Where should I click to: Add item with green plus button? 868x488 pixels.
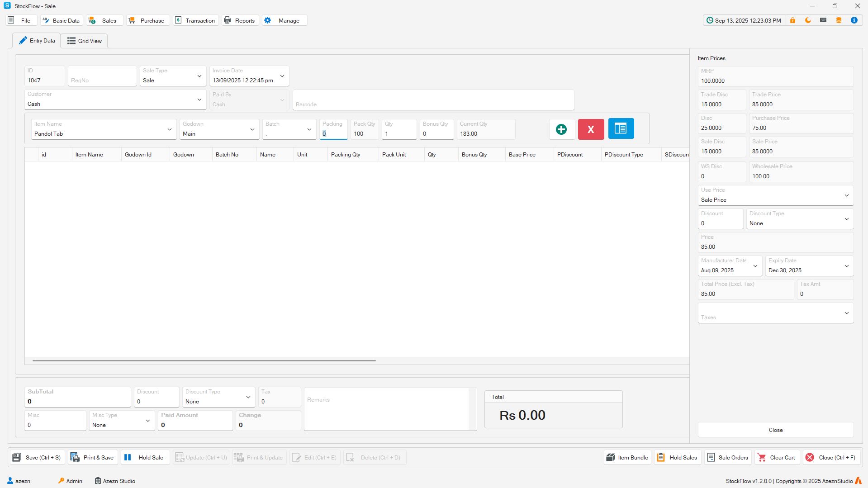(x=561, y=129)
